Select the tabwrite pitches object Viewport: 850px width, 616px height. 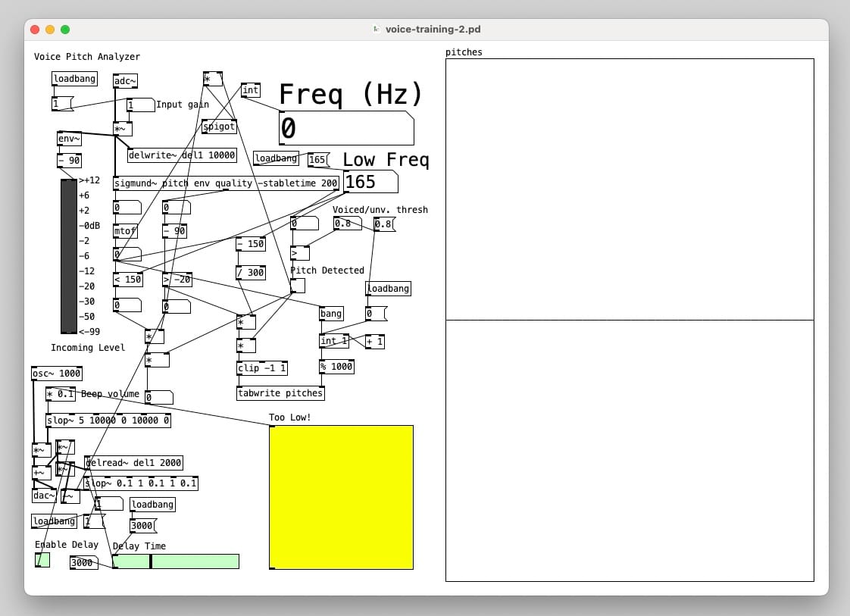(280, 393)
